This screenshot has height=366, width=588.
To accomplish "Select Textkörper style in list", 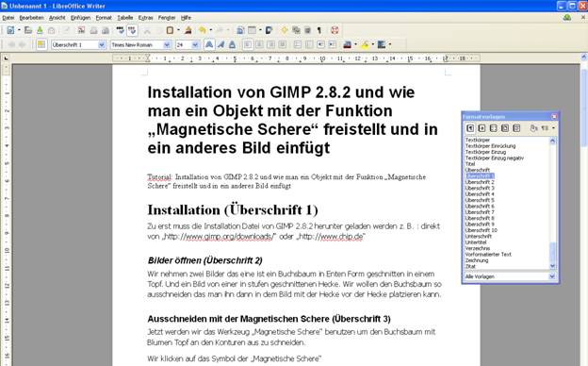I will pyautogui.click(x=478, y=140).
